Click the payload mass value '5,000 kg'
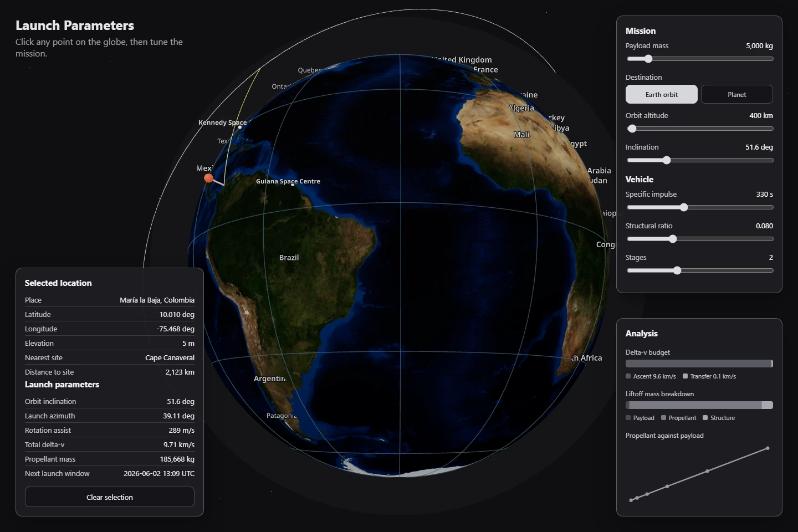The width and height of the screenshot is (798, 532). pyautogui.click(x=759, y=45)
